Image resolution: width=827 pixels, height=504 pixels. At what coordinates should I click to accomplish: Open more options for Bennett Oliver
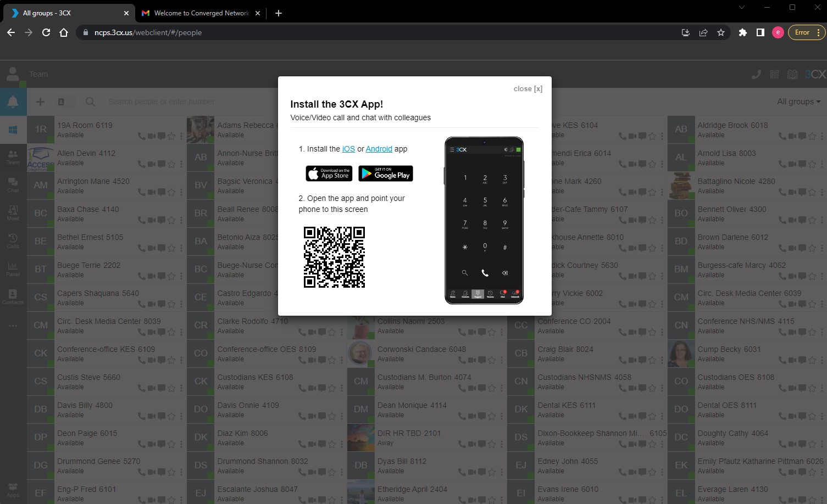click(x=822, y=220)
